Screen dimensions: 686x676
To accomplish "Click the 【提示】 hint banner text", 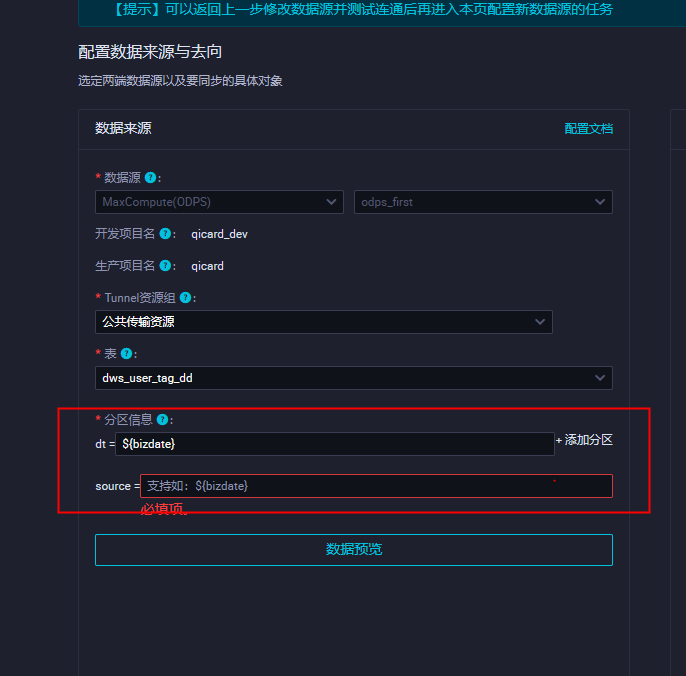I will (363, 9).
